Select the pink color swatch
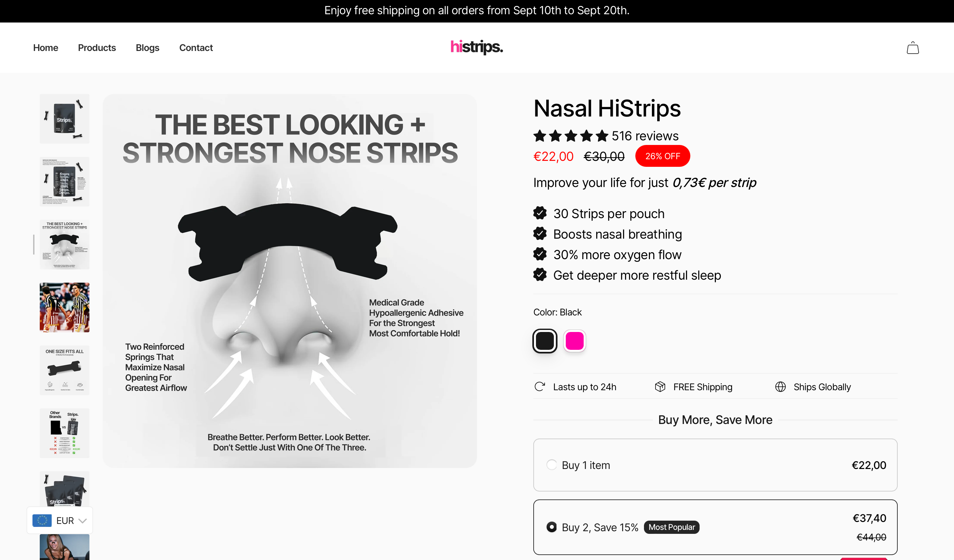Screen dimensions: 954x560 pyautogui.click(x=574, y=341)
